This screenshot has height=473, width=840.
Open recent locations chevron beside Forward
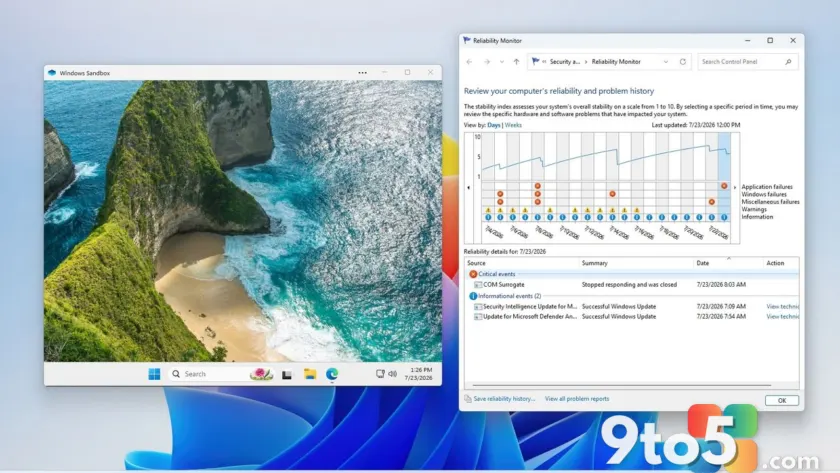coord(501,62)
